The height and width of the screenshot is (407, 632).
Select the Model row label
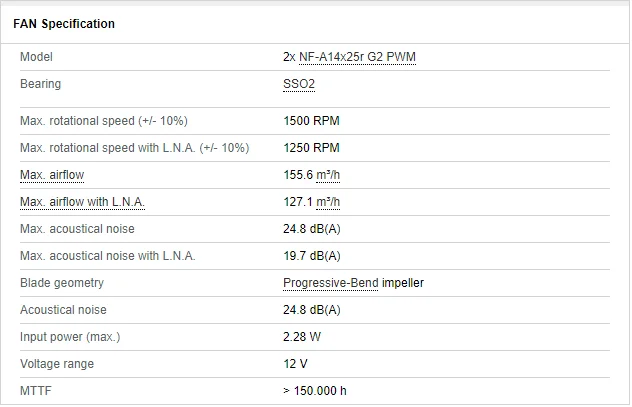coord(36,58)
